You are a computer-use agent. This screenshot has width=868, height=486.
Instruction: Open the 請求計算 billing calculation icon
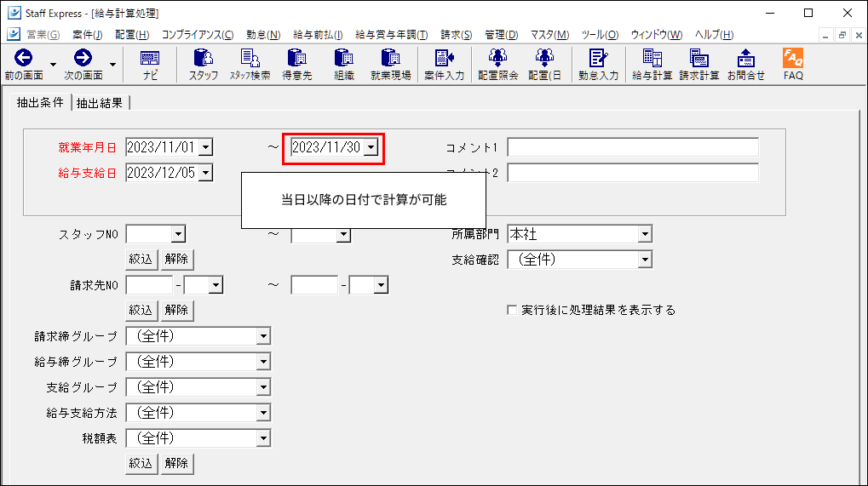tap(699, 58)
